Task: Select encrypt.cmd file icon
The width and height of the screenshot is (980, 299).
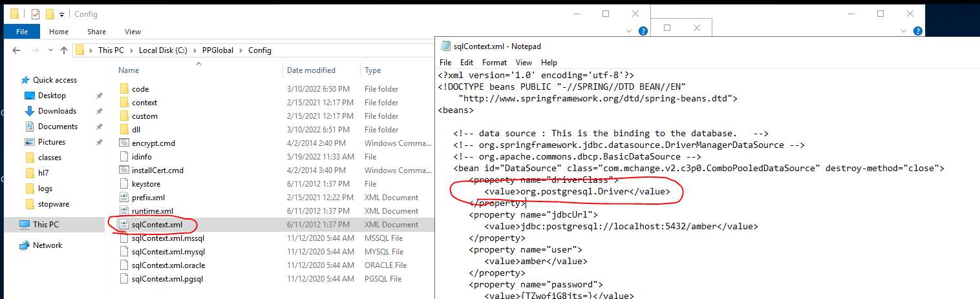Action: (125, 143)
